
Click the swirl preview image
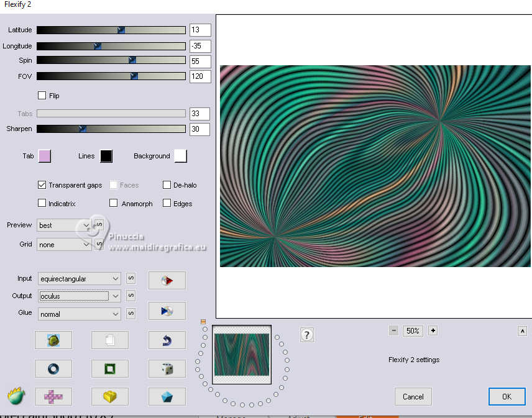click(375, 166)
